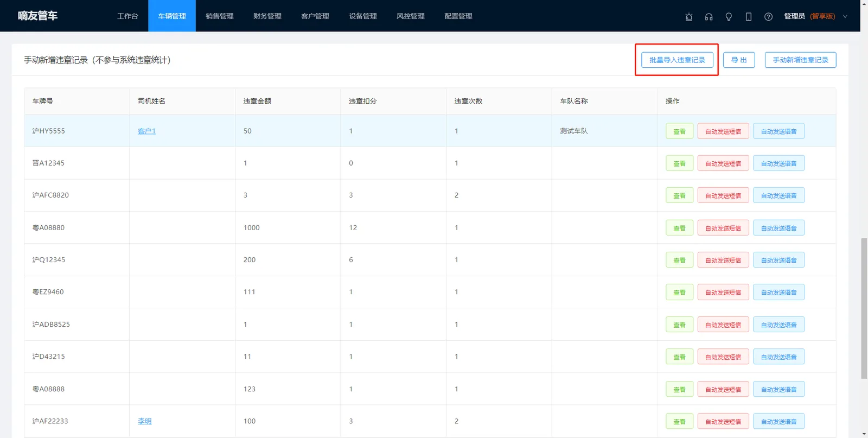Image resolution: width=868 pixels, height=438 pixels.
Task: Send SMS for plate 粤A08888
Action: coord(723,389)
